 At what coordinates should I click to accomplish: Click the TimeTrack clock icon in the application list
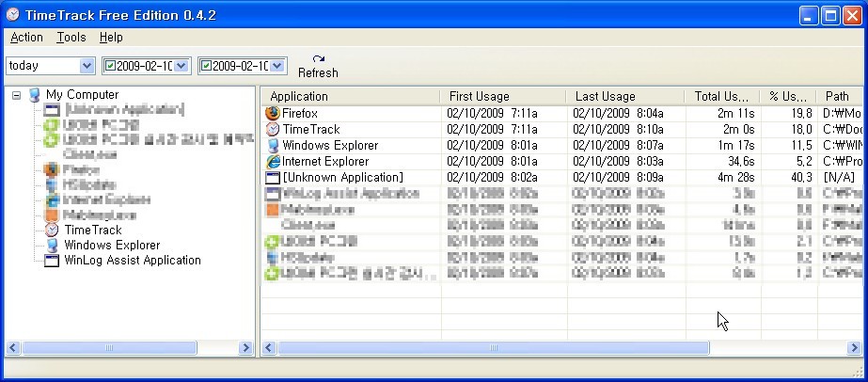tap(273, 130)
